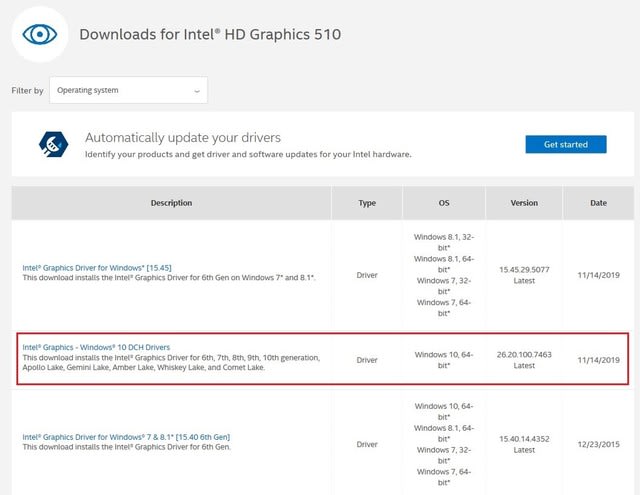The height and width of the screenshot is (495, 640).
Task: Click the Date column header
Action: tap(598, 203)
